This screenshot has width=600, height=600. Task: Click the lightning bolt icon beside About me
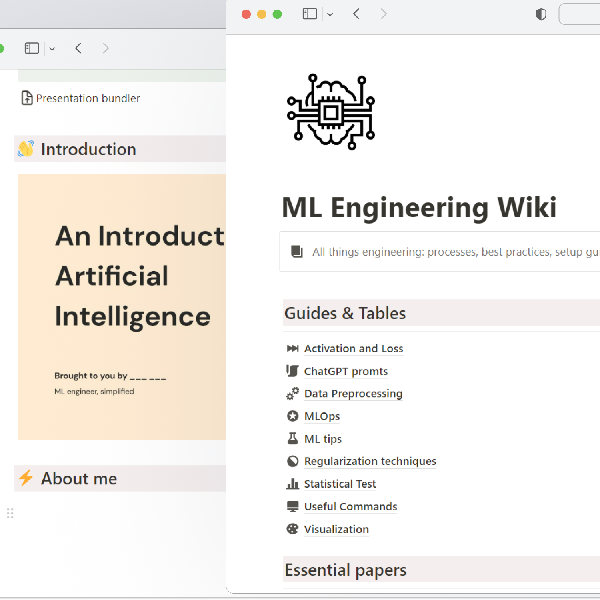pos(26,478)
